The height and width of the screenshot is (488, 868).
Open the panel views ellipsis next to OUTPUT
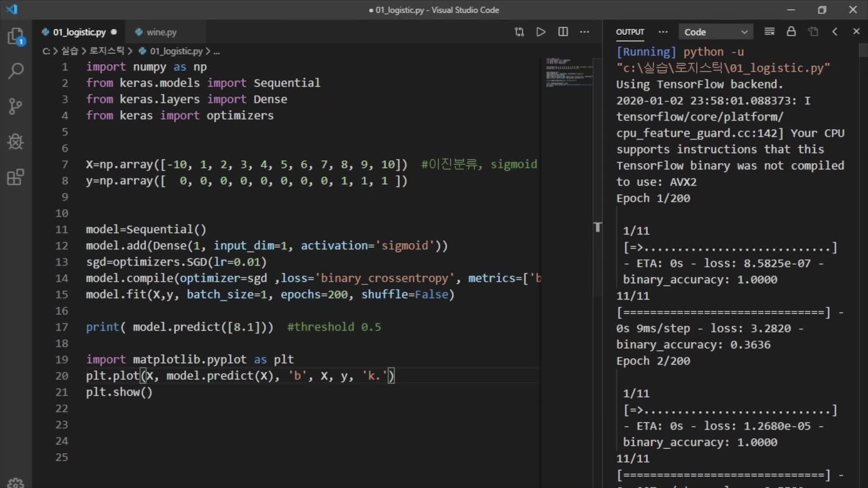(x=663, y=32)
